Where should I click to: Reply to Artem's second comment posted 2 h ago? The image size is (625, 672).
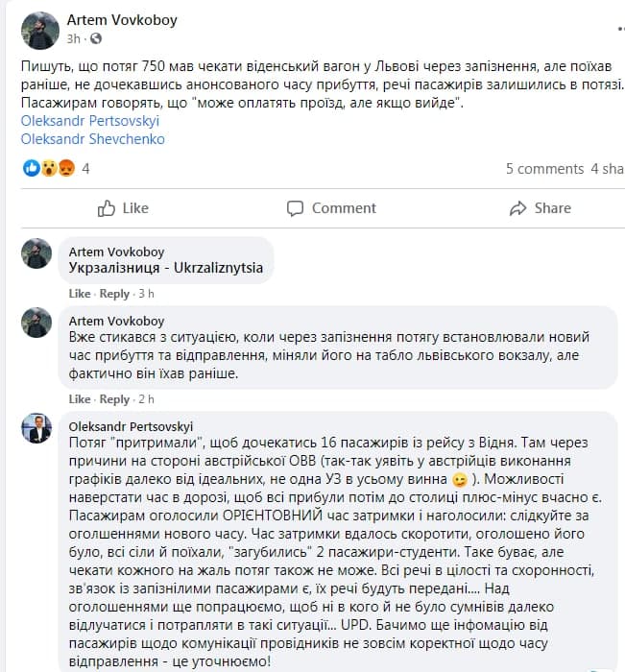tap(114, 399)
